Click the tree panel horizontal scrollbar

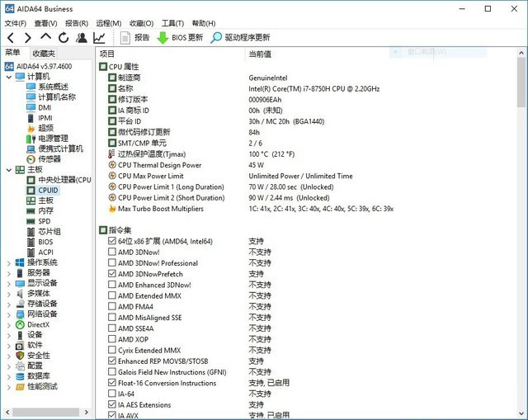[46, 412]
